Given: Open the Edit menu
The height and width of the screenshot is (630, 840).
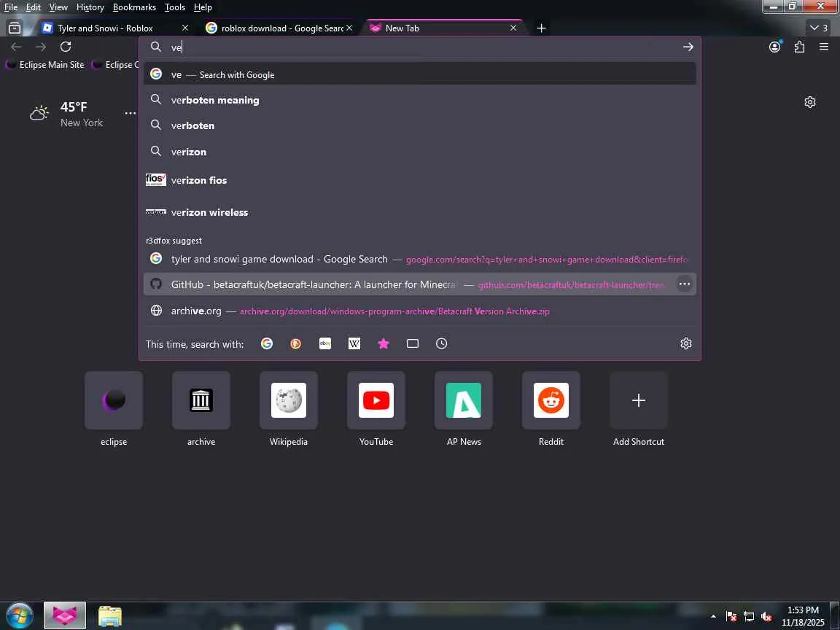Looking at the screenshot, I should (34, 7).
